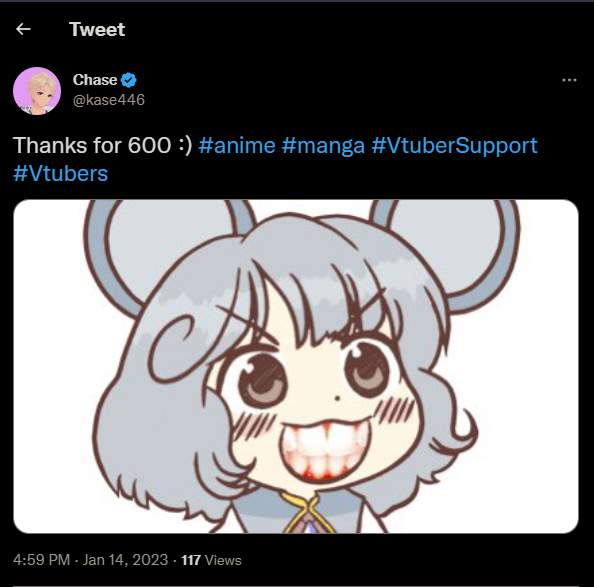
Task: Open Chase's profile avatar
Action: [x=37, y=91]
